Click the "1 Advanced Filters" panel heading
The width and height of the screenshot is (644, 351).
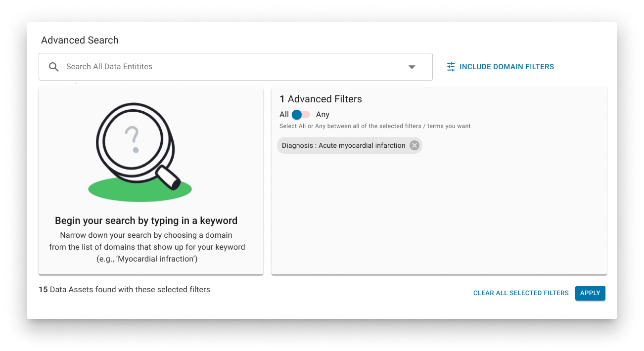(321, 99)
